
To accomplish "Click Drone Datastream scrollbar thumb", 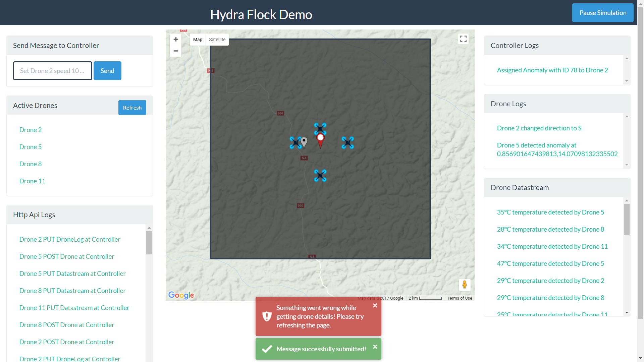I will (627, 219).
